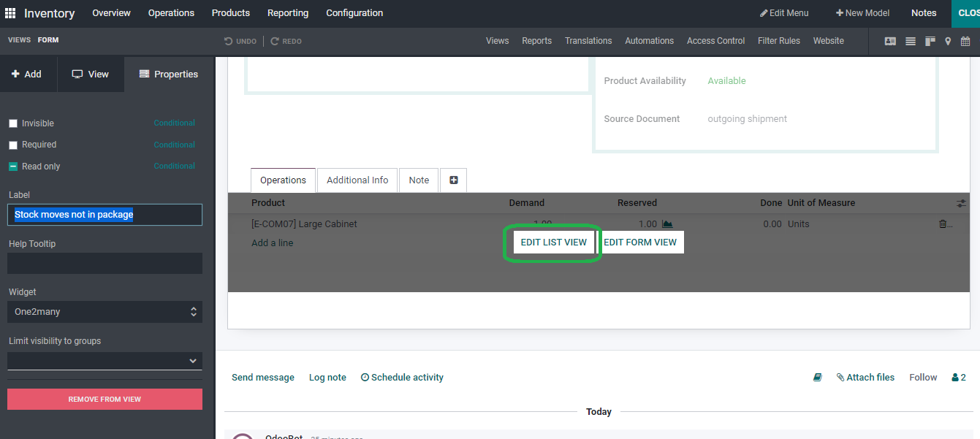Click the Conditional link for Required
Image resolution: width=980 pixels, height=439 pixels.
174,145
